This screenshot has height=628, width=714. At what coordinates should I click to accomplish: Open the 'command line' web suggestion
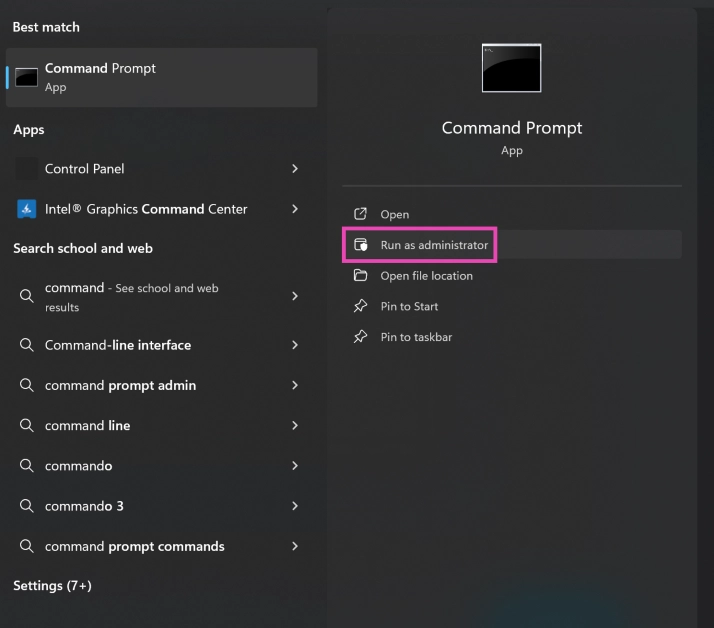(88, 425)
